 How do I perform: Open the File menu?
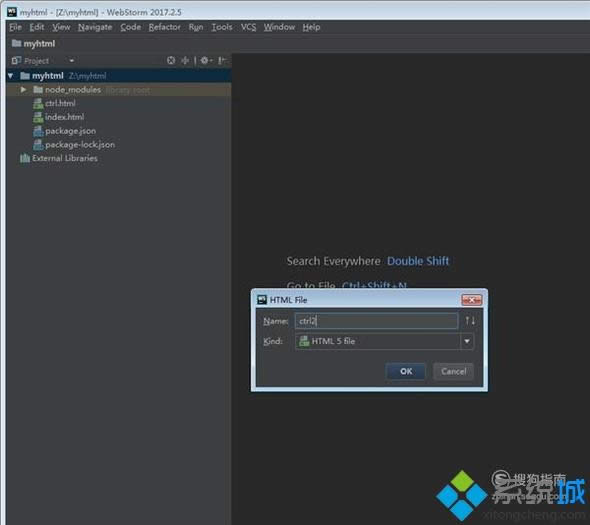coord(15,27)
